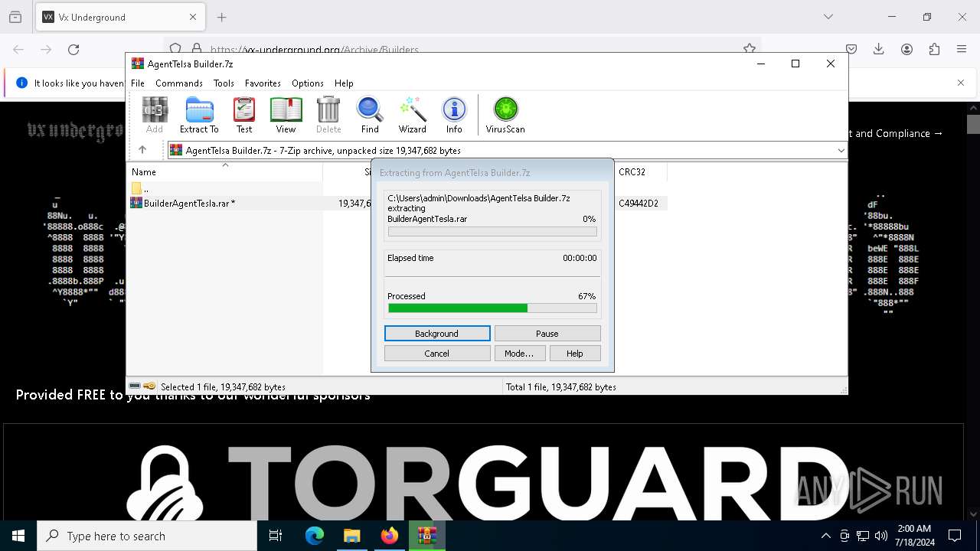Reload the browser page
This screenshot has width=980, height=551.
pos(73,50)
